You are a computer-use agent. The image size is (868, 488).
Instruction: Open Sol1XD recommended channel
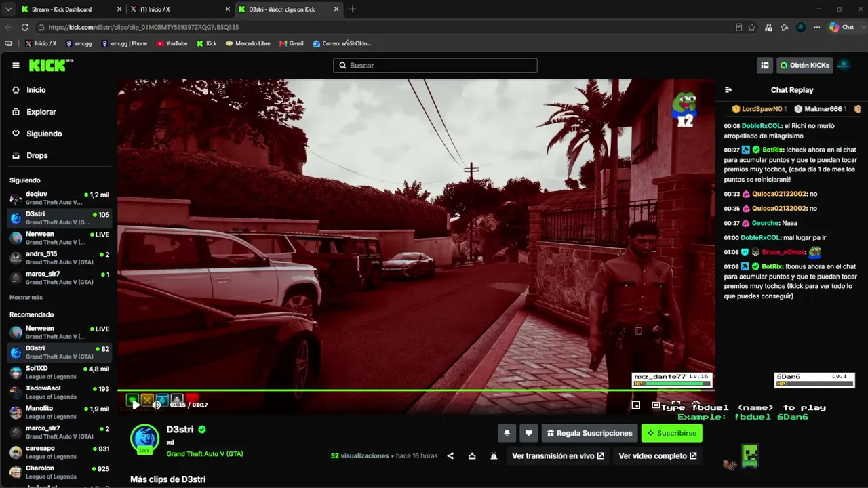(x=59, y=372)
